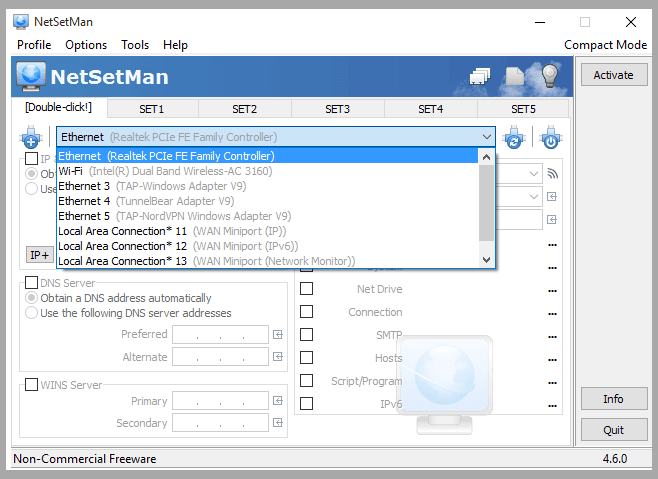Open the Tools menu
The width and height of the screenshot is (658, 479).
(x=135, y=44)
